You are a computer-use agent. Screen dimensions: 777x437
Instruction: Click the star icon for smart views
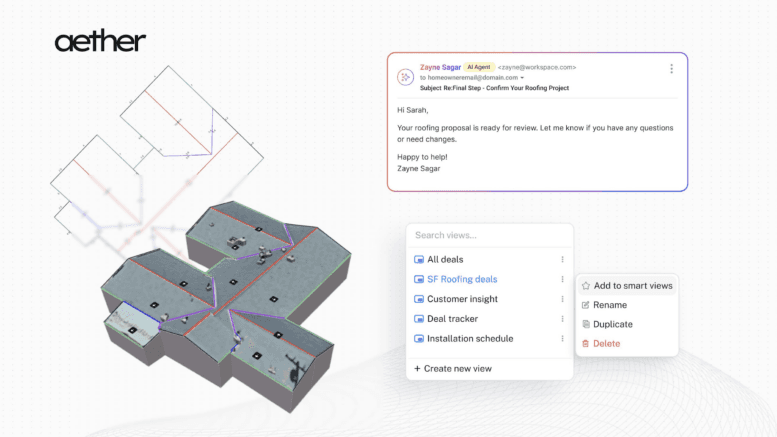click(586, 286)
